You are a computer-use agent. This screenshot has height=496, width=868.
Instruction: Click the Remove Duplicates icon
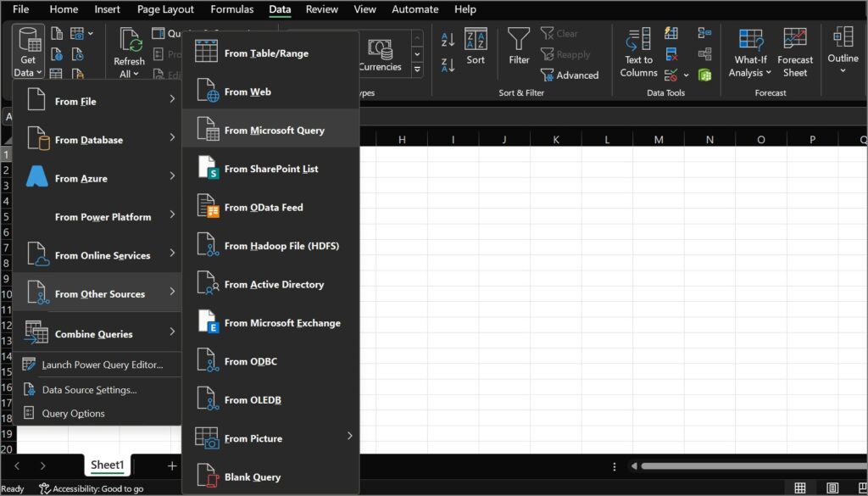click(671, 54)
